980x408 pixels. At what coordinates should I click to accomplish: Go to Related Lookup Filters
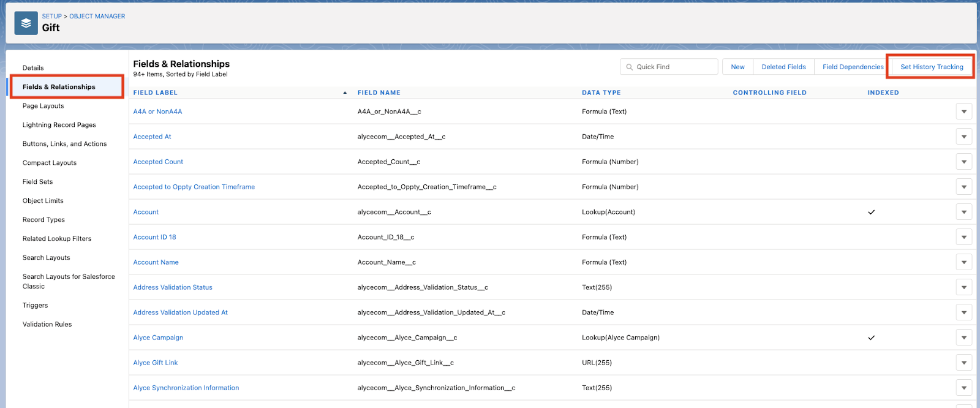pos(57,239)
